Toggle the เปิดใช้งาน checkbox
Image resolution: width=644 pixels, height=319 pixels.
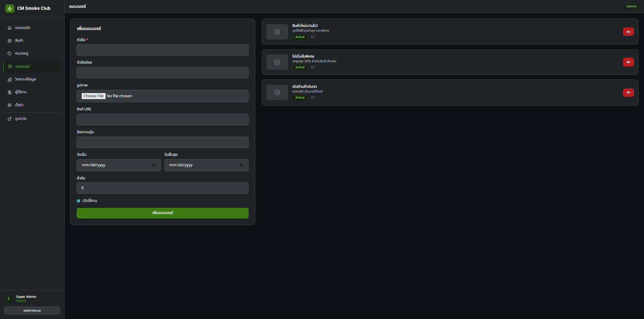click(x=78, y=201)
